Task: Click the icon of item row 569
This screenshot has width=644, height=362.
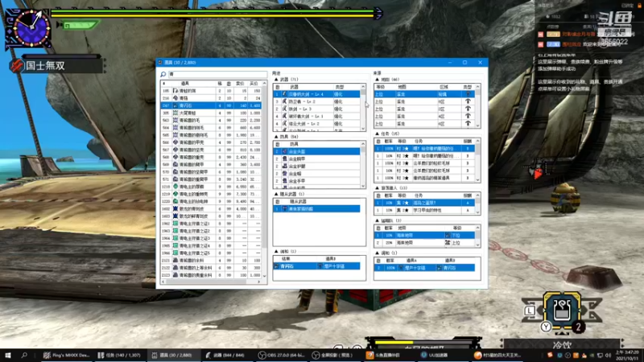Action: (175, 165)
